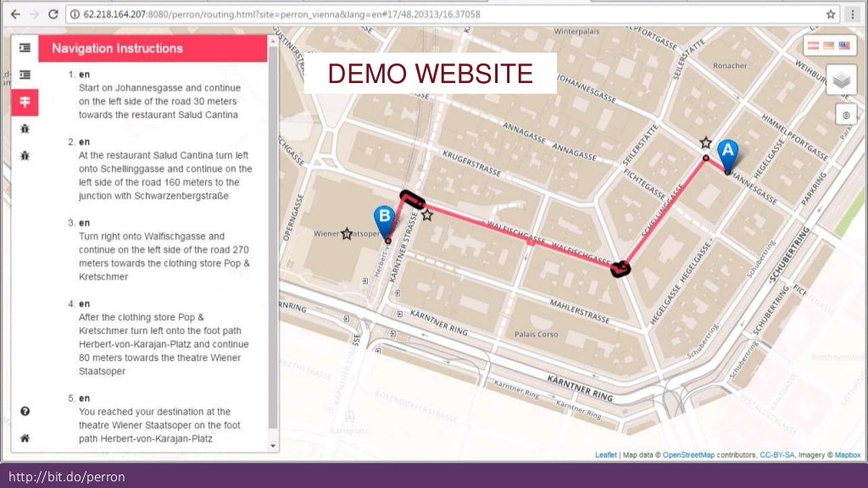Open the Mapbox imagery link
868x488 pixels.
click(x=848, y=455)
